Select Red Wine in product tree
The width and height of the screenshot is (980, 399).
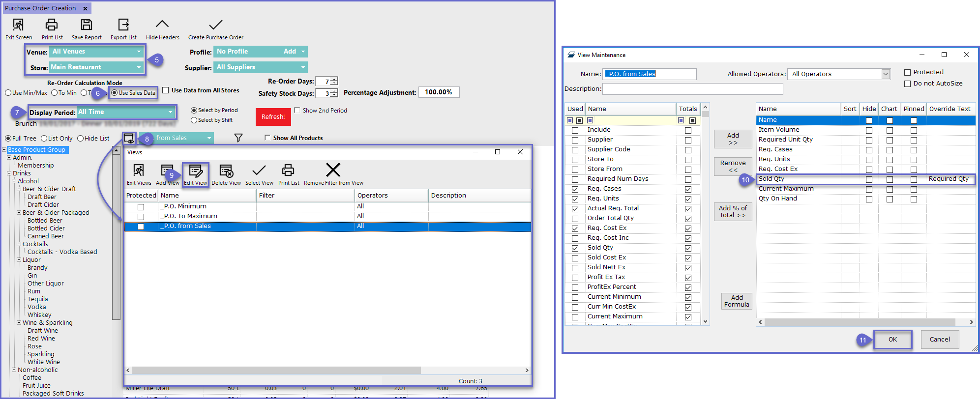click(x=41, y=339)
